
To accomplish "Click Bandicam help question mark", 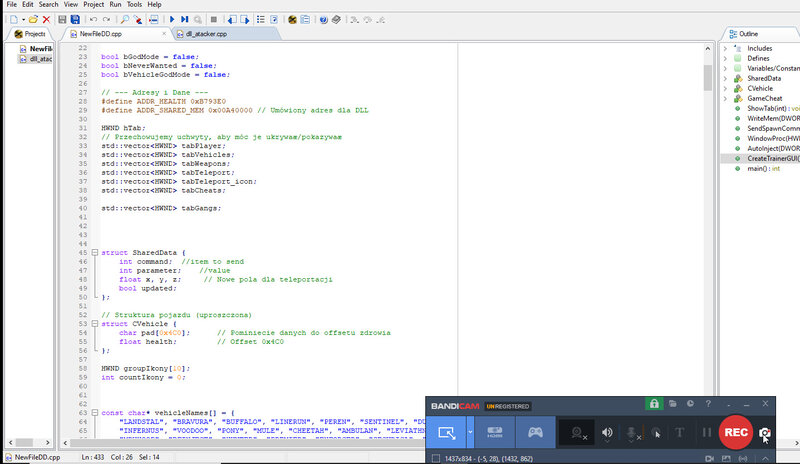I will tap(708, 404).
